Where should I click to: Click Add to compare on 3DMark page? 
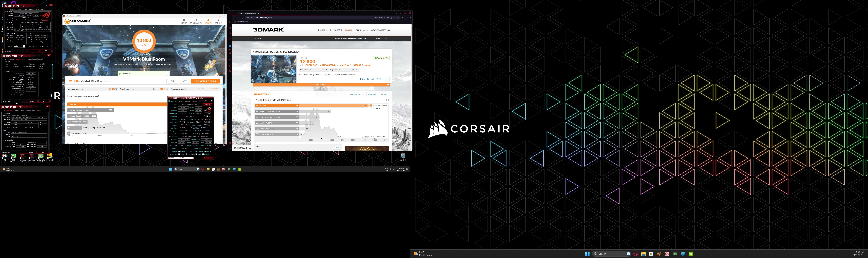pyautogui.click(x=382, y=79)
